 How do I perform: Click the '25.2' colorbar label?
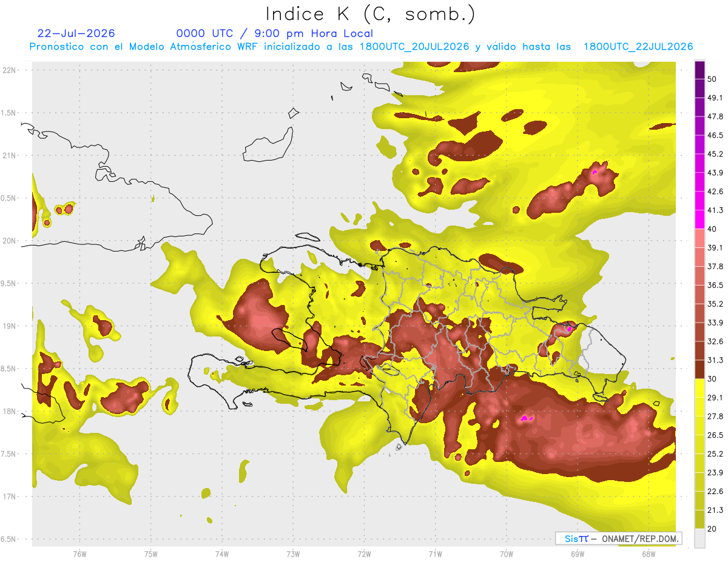(715, 454)
